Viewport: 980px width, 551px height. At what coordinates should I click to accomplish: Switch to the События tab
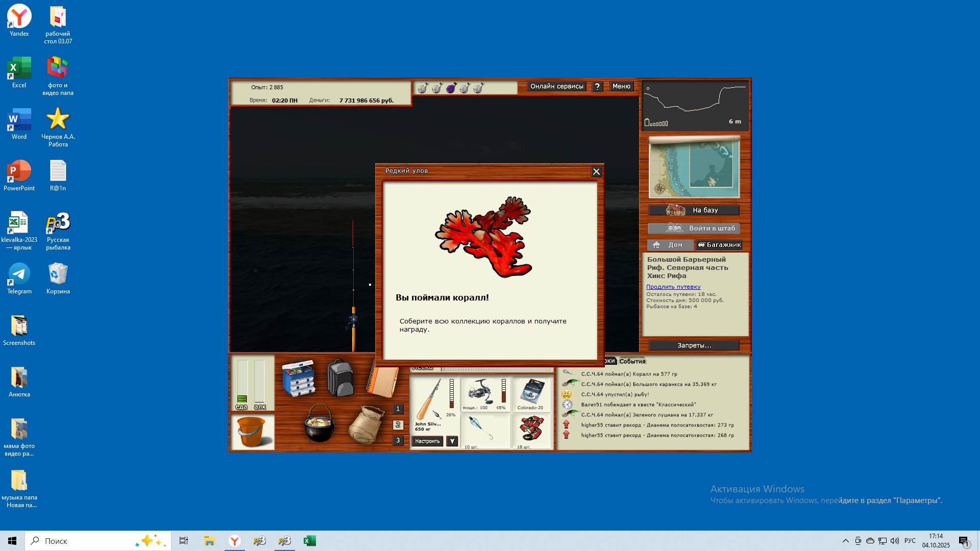(632, 361)
